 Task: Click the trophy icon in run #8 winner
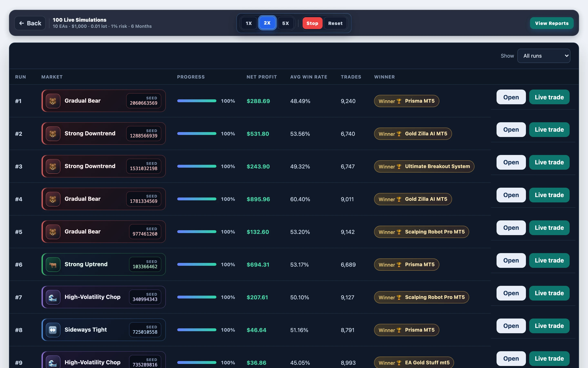(399, 330)
